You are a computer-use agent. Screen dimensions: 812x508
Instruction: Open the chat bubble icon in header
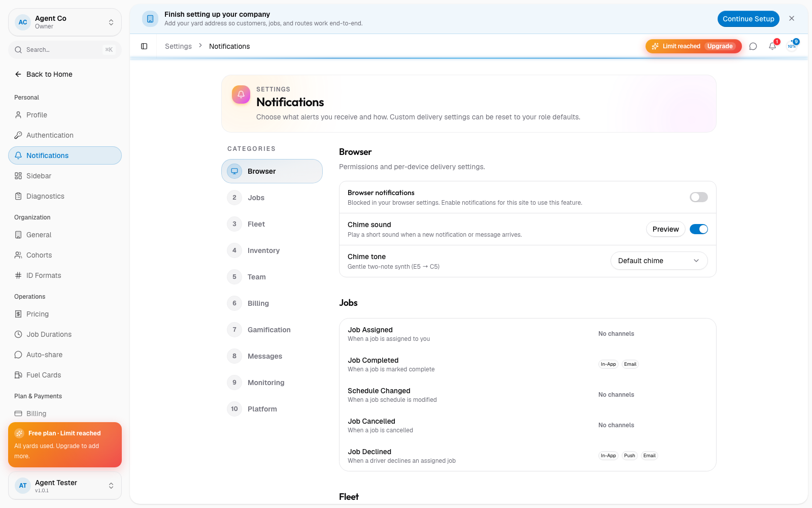tap(753, 46)
